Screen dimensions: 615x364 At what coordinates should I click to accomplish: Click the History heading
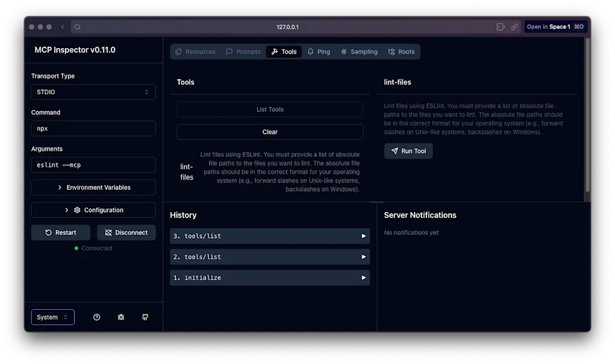[x=183, y=216]
